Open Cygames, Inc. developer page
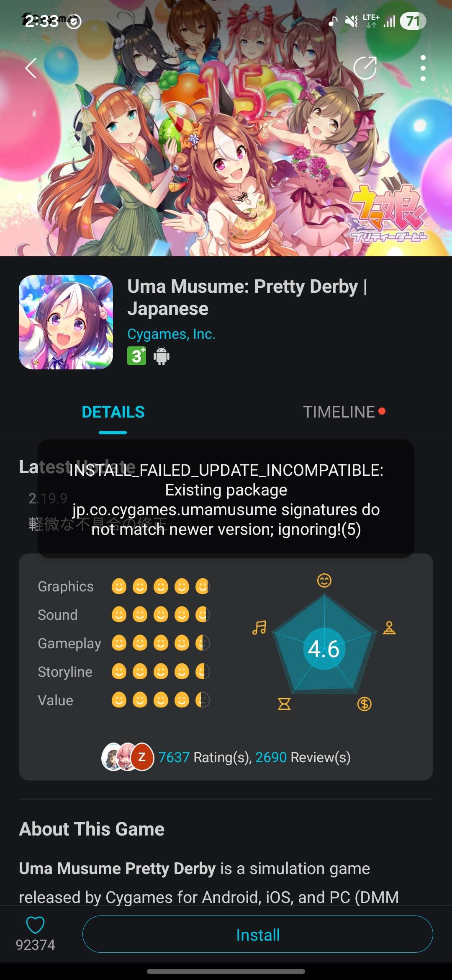The height and width of the screenshot is (980, 452). pos(171,334)
